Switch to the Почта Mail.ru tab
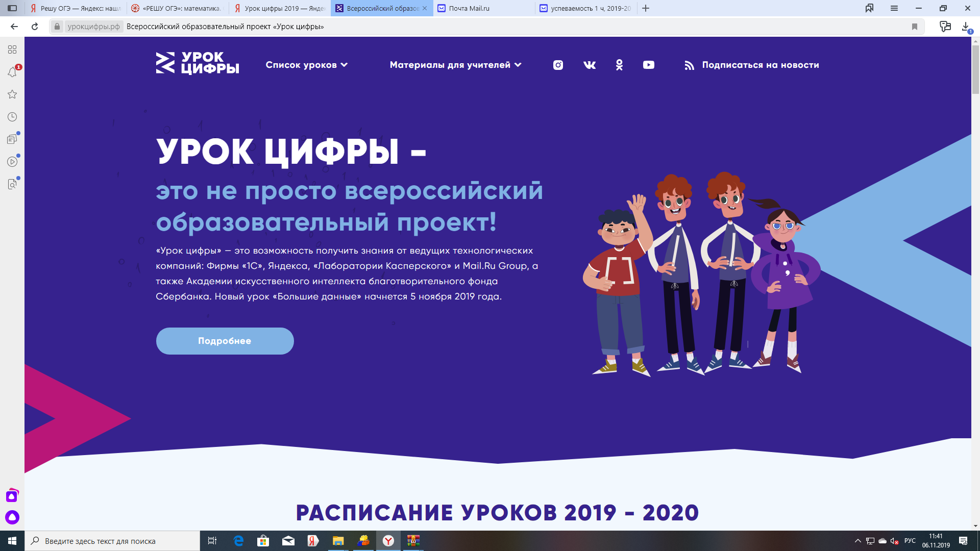Viewport: 980px width, 551px height. point(484,8)
